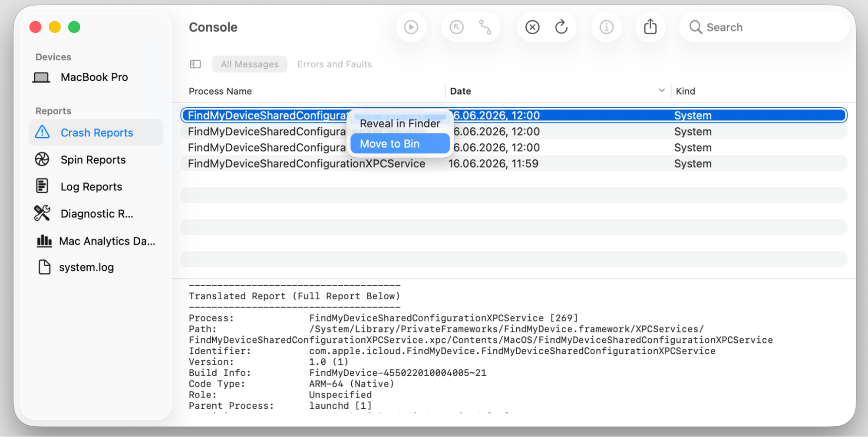Switch to the Errors and Faults filter
The height and width of the screenshot is (437, 868).
tap(334, 64)
